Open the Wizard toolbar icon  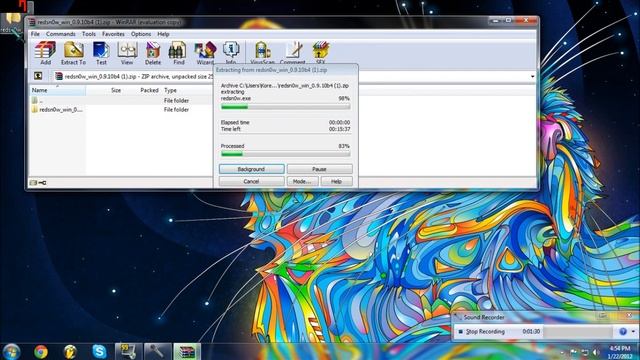tap(205, 53)
